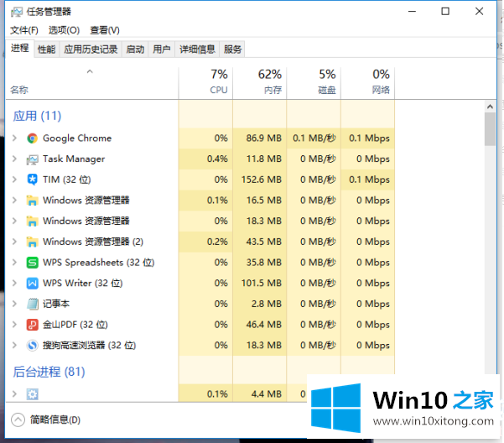504x443 pixels.
Task: Click Chrome's 86.9 MB memory value
Action: pos(263,138)
